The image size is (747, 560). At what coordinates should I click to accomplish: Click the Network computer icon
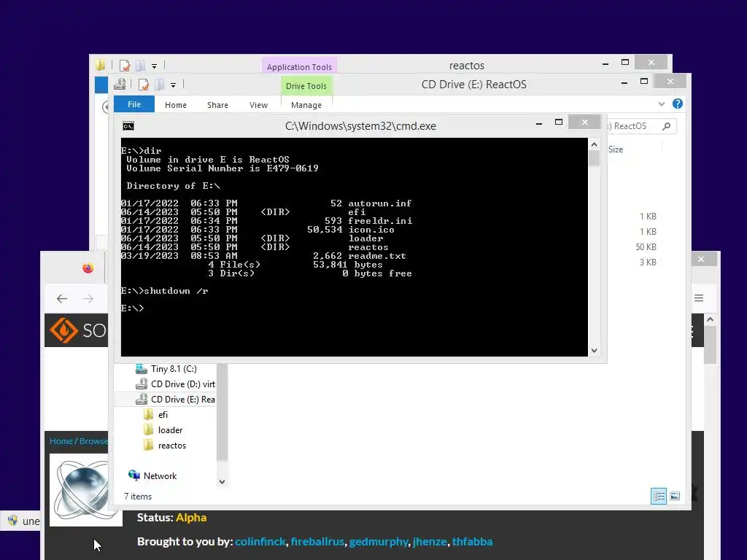click(x=134, y=475)
